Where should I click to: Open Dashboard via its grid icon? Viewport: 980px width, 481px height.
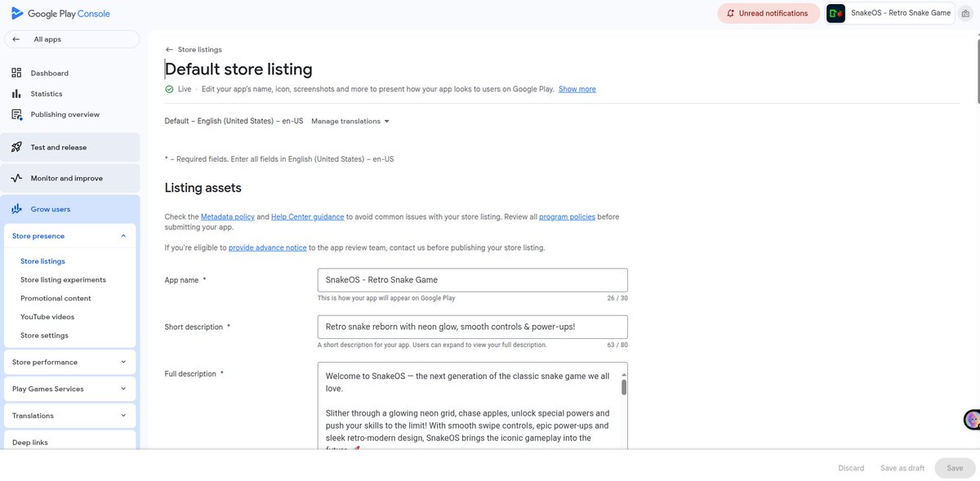16,73
